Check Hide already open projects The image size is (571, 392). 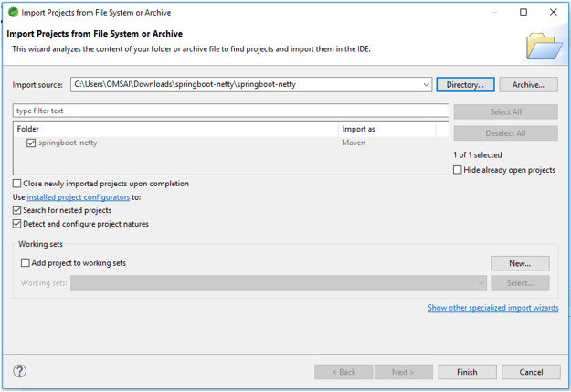[458, 170]
